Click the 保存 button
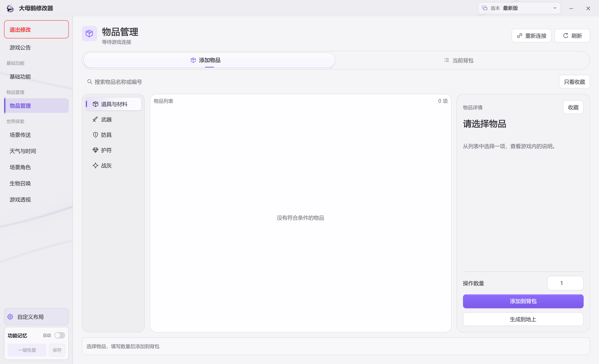 pos(57,350)
